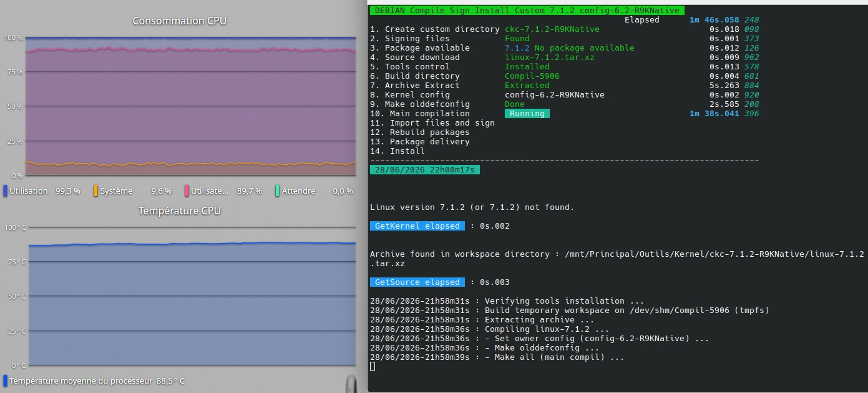Click the pink Utilisate... legend swatch
The width and height of the screenshot is (868, 393).
(187, 191)
